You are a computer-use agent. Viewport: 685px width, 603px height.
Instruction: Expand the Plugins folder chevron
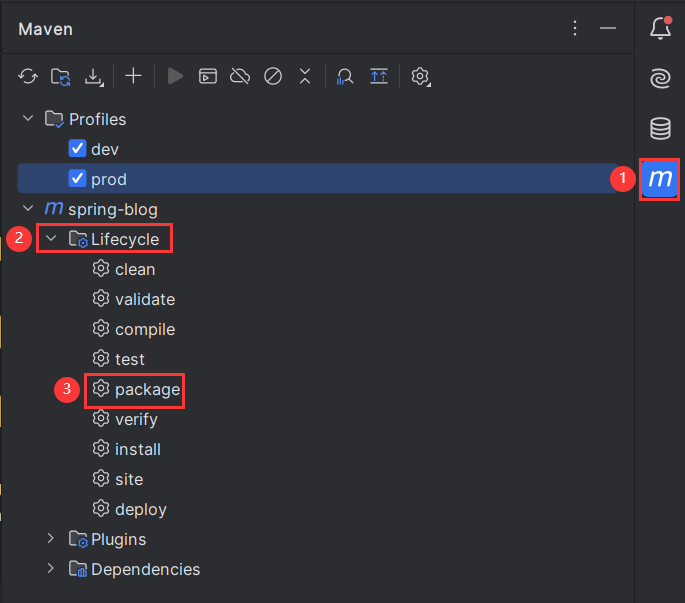tap(51, 538)
